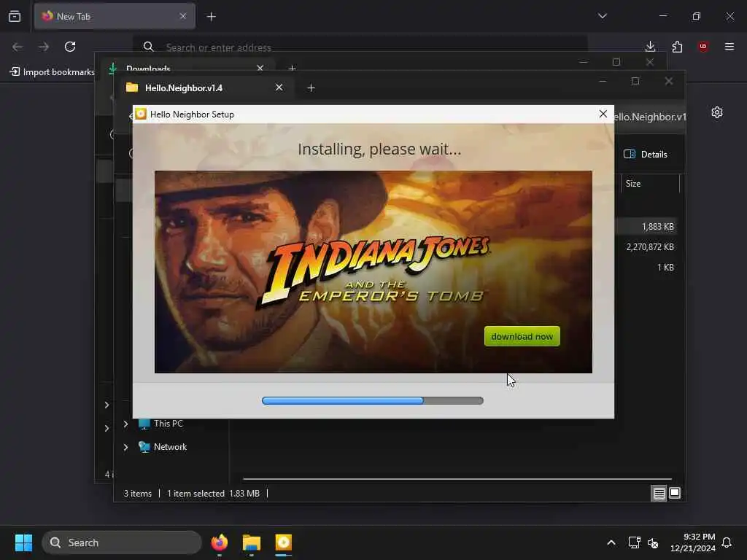Go forward in Firefox

coord(44,47)
